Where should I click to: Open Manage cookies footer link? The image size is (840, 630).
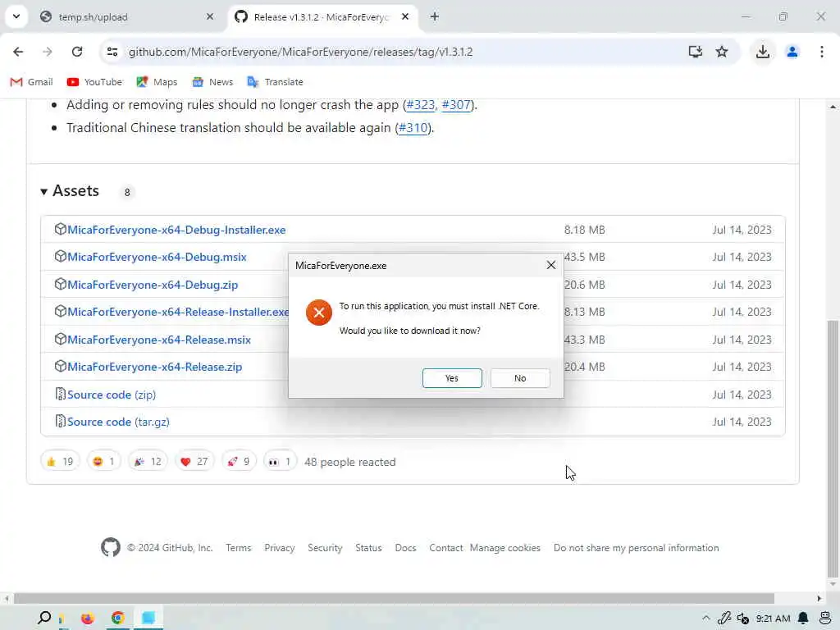[x=505, y=548]
